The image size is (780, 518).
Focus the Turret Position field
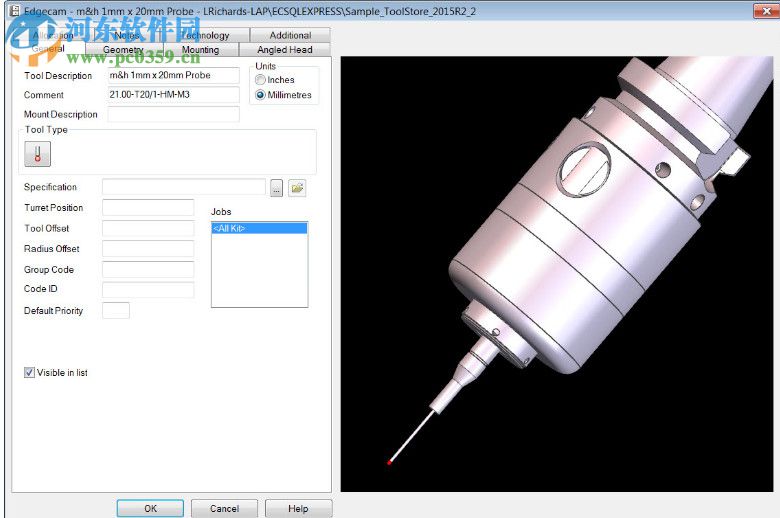click(x=148, y=207)
